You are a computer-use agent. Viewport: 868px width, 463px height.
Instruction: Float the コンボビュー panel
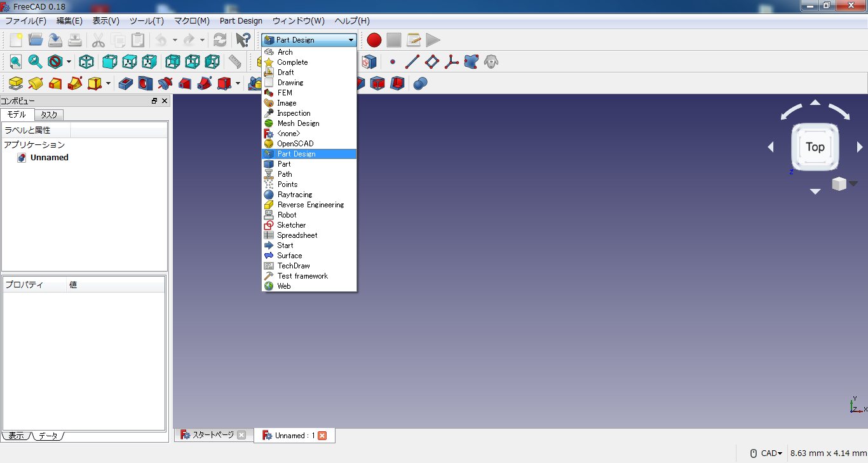[x=154, y=101]
